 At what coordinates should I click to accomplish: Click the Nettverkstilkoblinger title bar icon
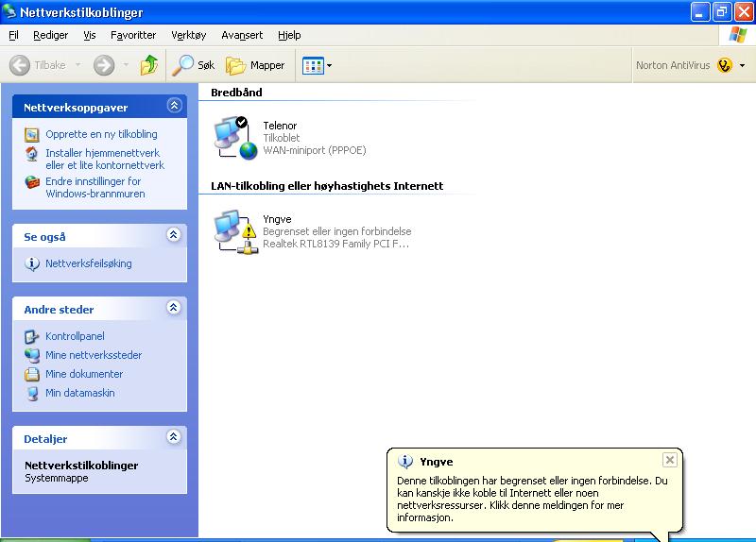tap(9, 11)
